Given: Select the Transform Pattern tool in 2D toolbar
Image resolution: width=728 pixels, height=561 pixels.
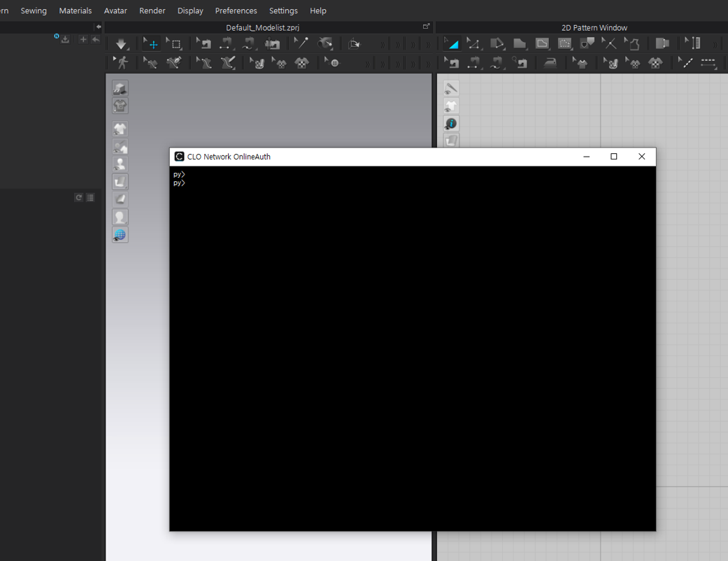Looking at the screenshot, I should point(451,43).
